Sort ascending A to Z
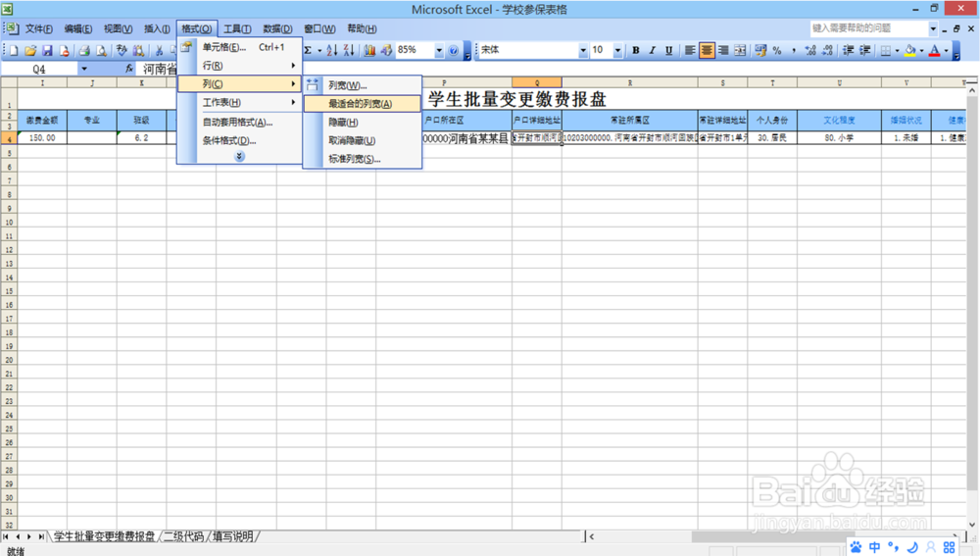980x556 pixels. [332, 51]
